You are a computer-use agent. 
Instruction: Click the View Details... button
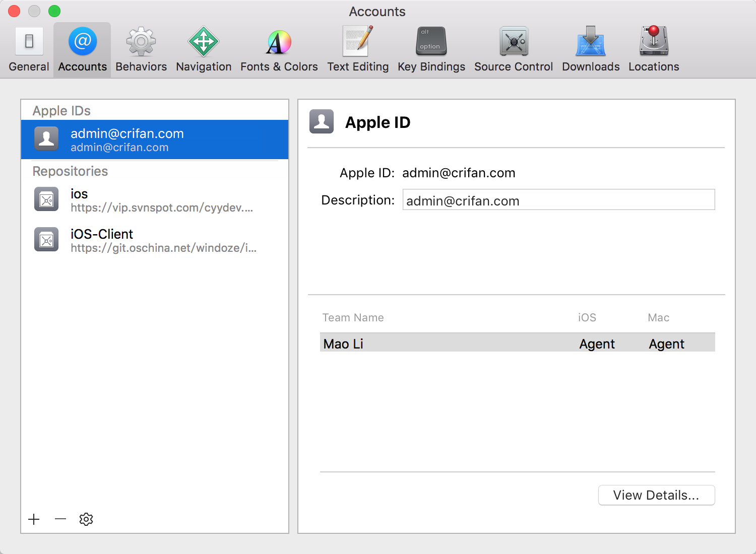pyautogui.click(x=656, y=495)
